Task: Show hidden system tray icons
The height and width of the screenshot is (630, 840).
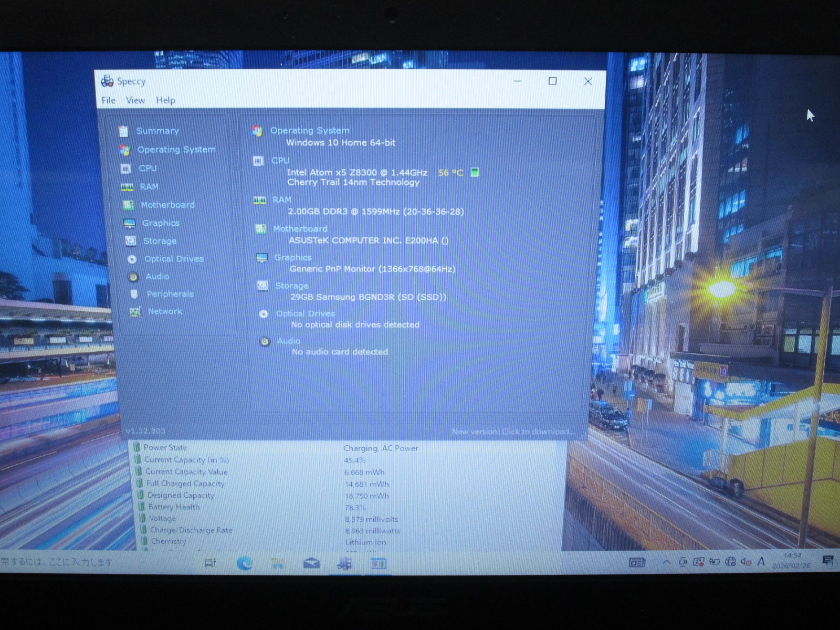Action: pos(666,562)
